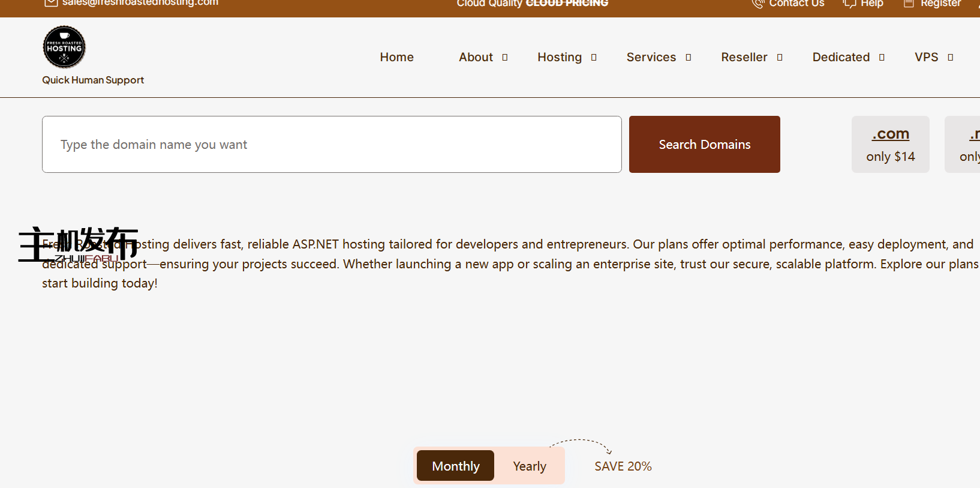Select Monthly billing toggle
This screenshot has height=488, width=980.
tap(455, 466)
